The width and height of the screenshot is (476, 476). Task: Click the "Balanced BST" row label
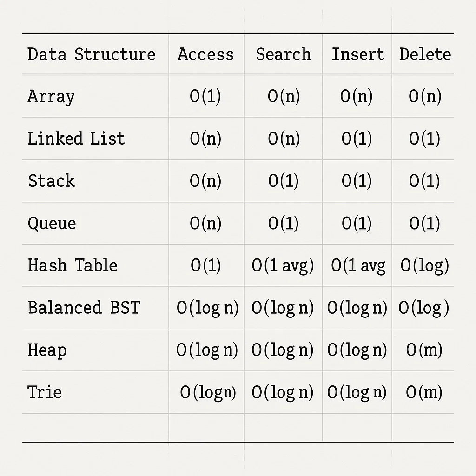point(84,308)
